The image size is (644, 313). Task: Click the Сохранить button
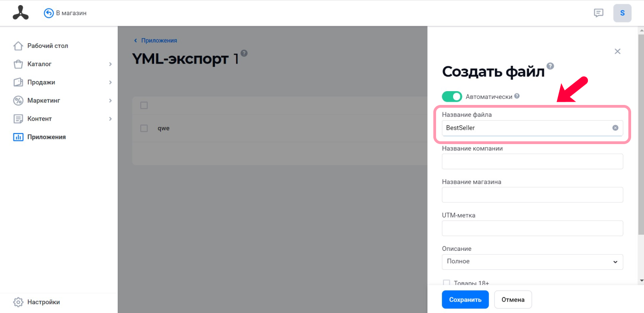point(465,300)
